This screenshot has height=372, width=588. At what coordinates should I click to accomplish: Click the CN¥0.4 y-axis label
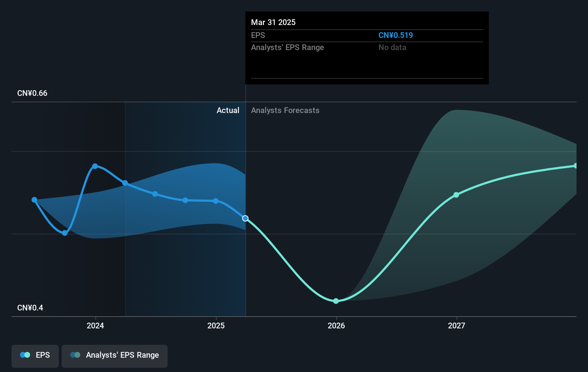coord(30,308)
